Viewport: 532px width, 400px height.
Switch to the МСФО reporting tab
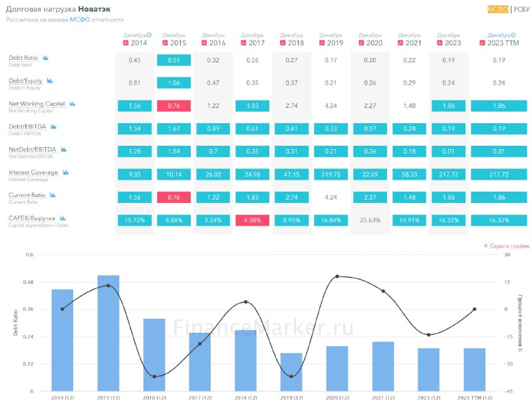pyautogui.click(x=497, y=9)
